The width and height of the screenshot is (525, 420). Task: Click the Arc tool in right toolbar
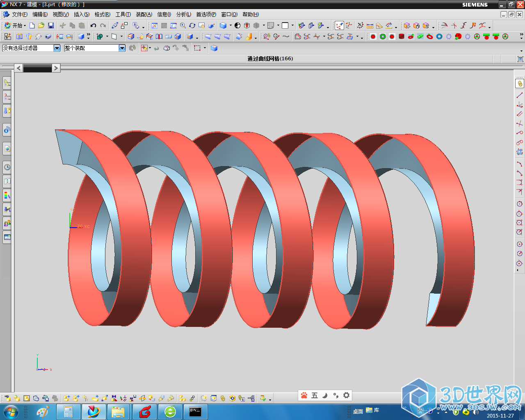pyautogui.click(x=519, y=164)
